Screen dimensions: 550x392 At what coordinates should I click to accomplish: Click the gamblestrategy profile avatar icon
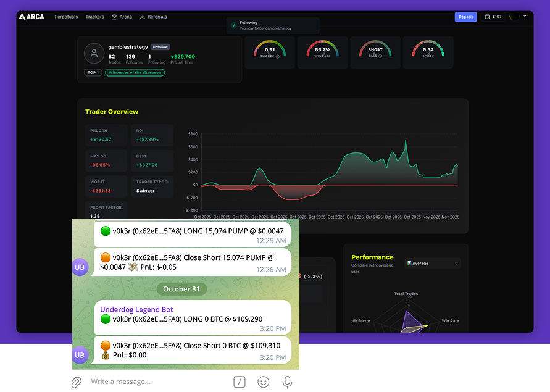pos(94,54)
